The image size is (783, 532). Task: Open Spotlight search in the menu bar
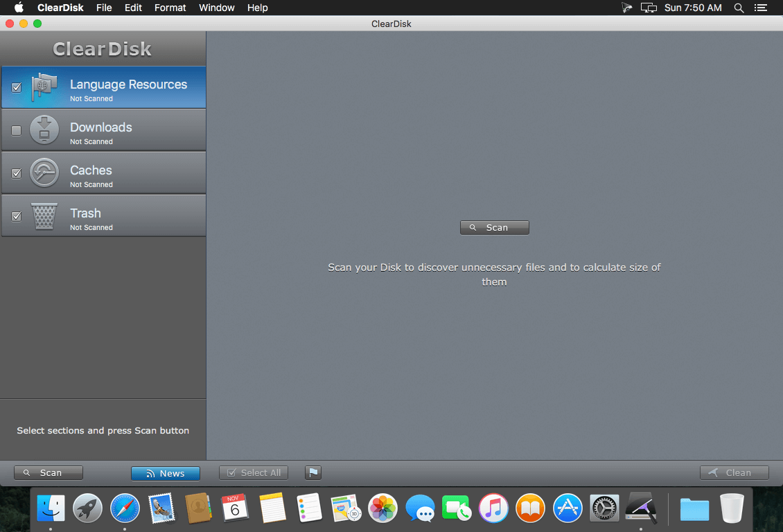pos(739,8)
